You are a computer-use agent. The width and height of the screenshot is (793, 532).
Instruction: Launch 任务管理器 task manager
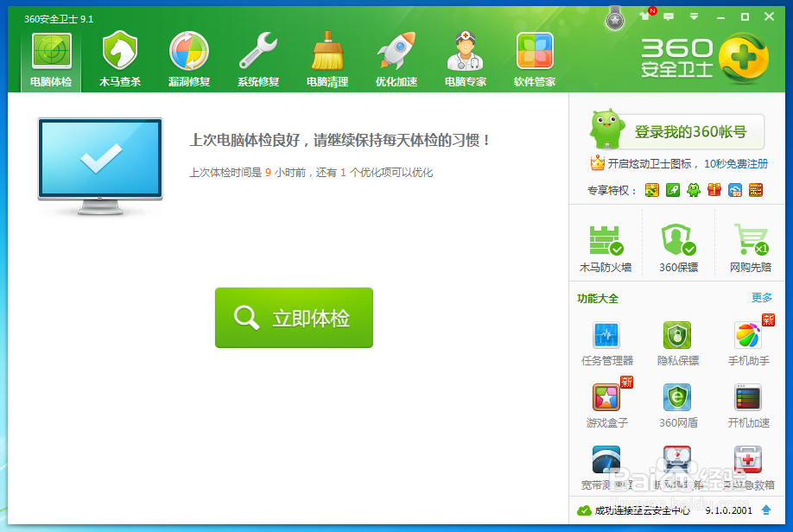point(607,344)
